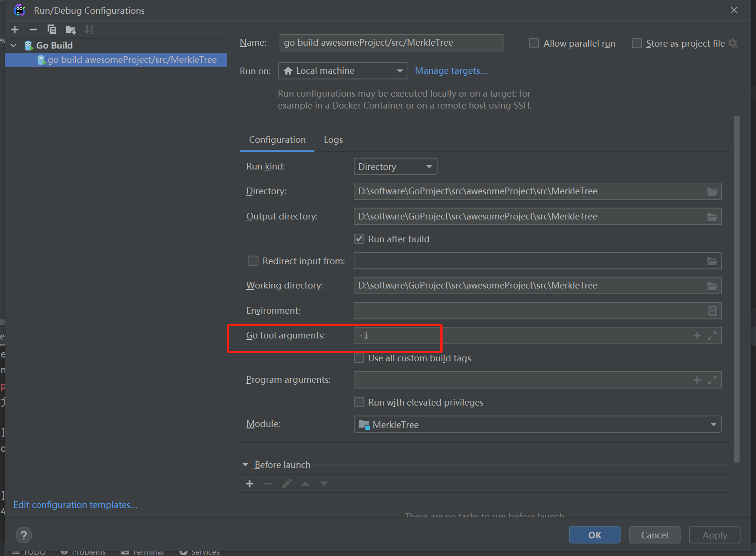Image resolution: width=756 pixels, height=556 pixels.
Task: Collapse the Before launch section
Action: [x=245, y=465]
